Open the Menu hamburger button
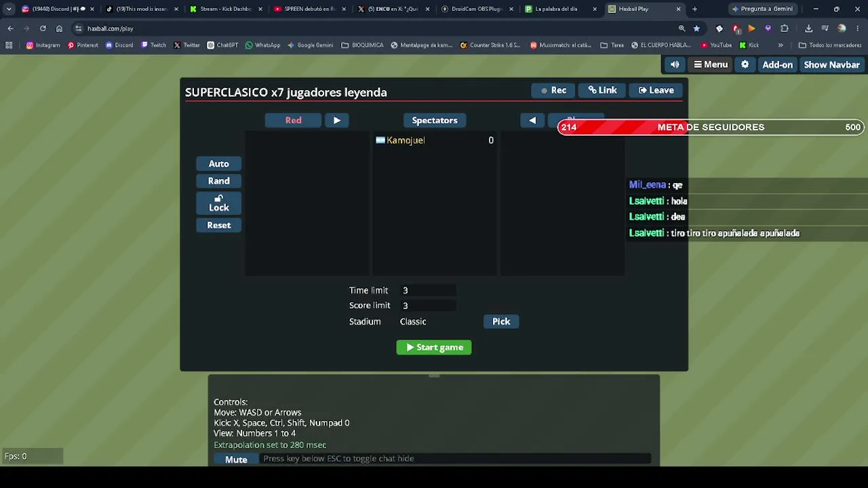 [711, 64]
